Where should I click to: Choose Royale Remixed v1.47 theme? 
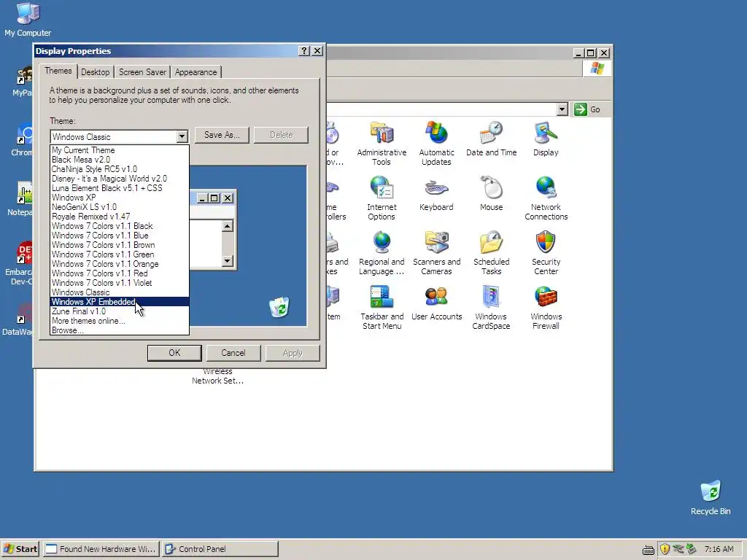120,217
